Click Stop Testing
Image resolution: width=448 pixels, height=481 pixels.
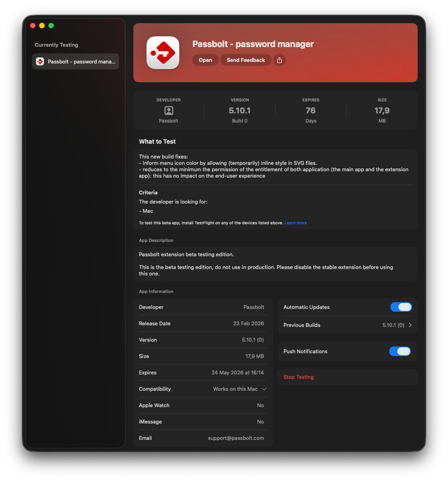299,377
